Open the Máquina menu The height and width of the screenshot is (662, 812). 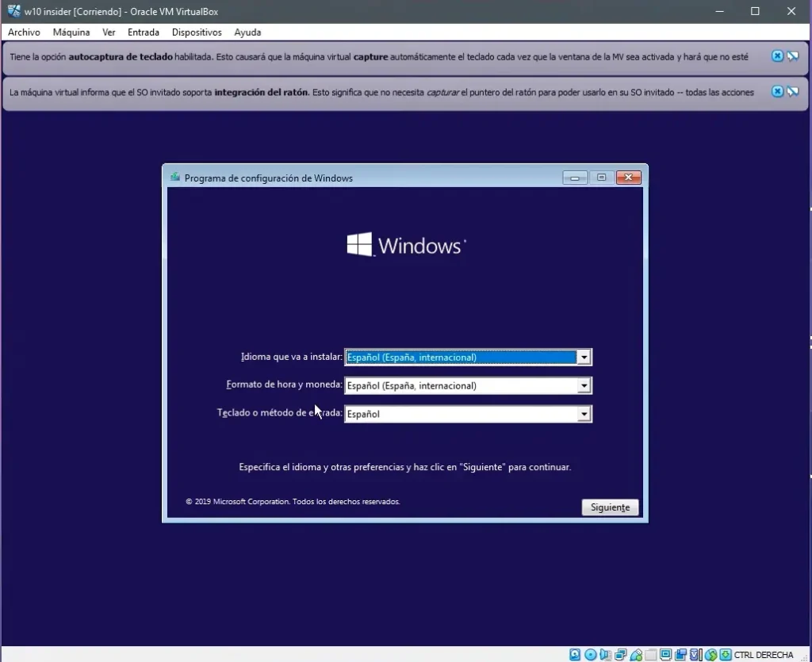[71, 32]
